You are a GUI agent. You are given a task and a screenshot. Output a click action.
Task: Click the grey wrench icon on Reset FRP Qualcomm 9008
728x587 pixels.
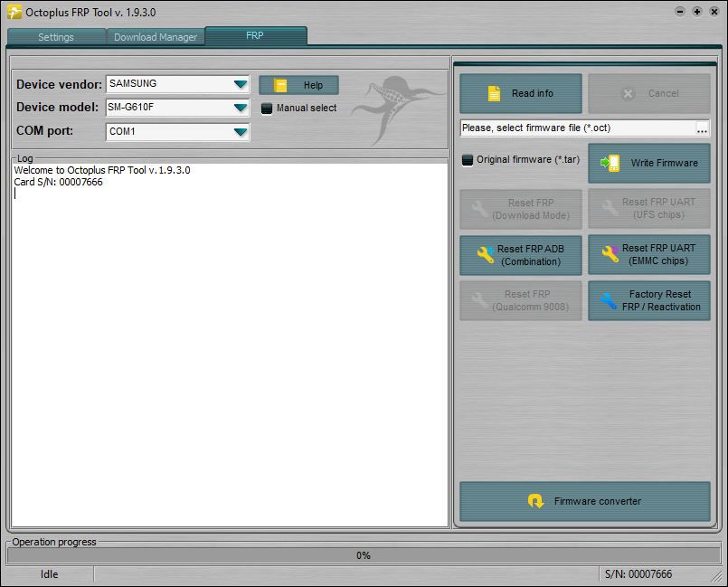(x=480, y=300)
